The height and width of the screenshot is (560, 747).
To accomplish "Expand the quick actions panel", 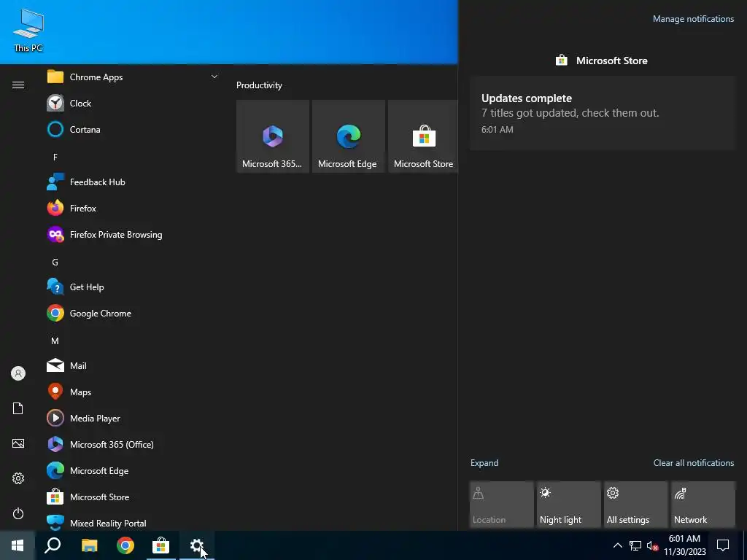I will 484,463.
